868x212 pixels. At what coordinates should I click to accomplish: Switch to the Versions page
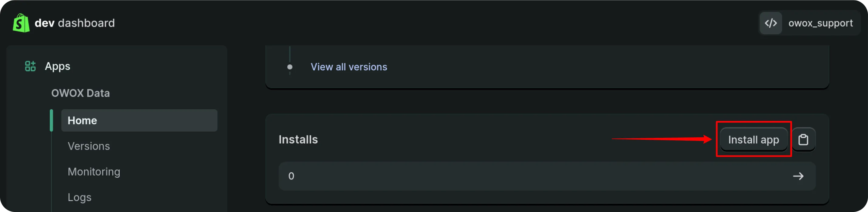pos(89,146)
